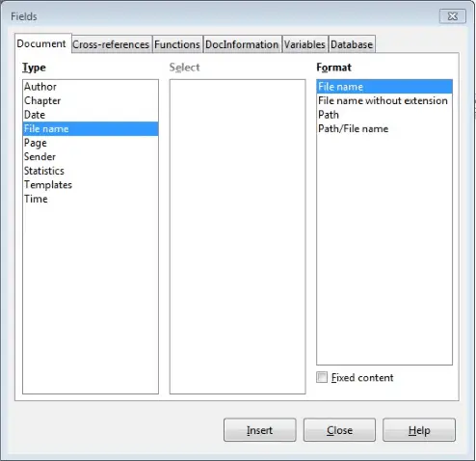Pick Path/File name format
476x461 pixels.
[x=384, y=128]
